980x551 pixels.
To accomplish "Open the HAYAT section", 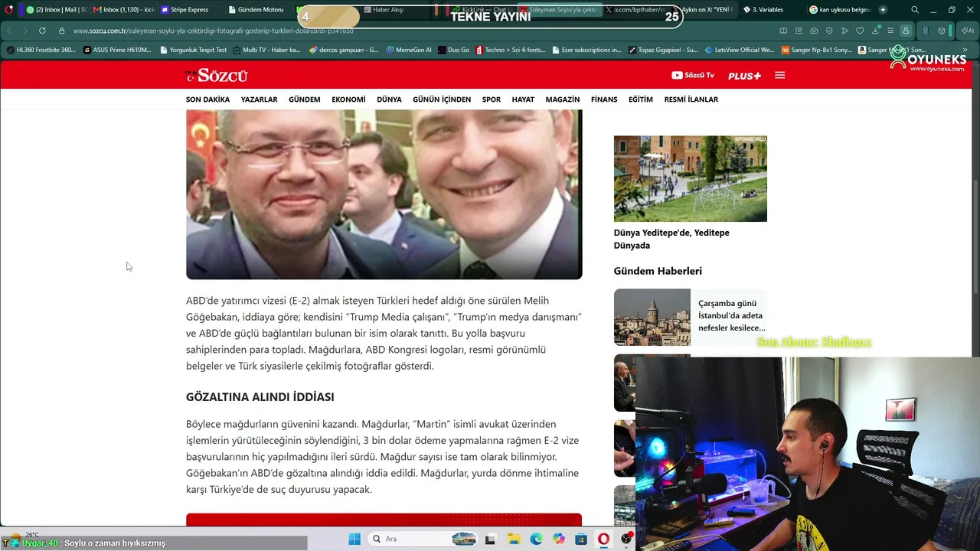I will (x=523, y=99).
